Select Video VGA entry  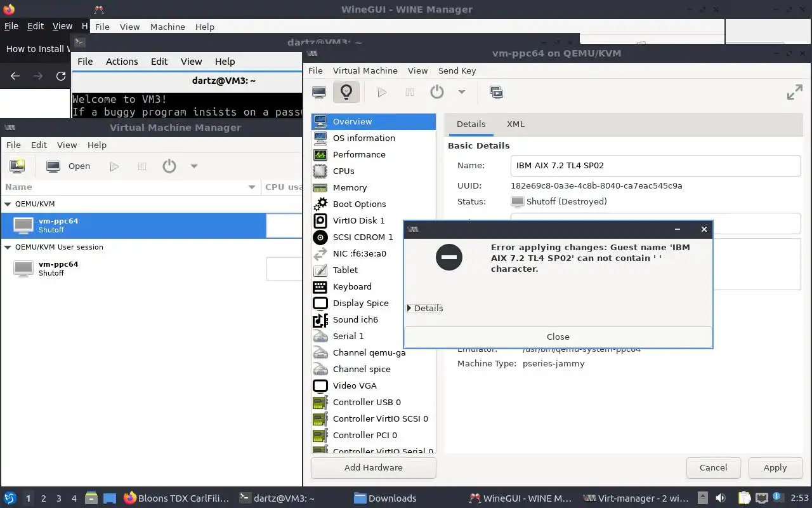[x=374, y=385]
